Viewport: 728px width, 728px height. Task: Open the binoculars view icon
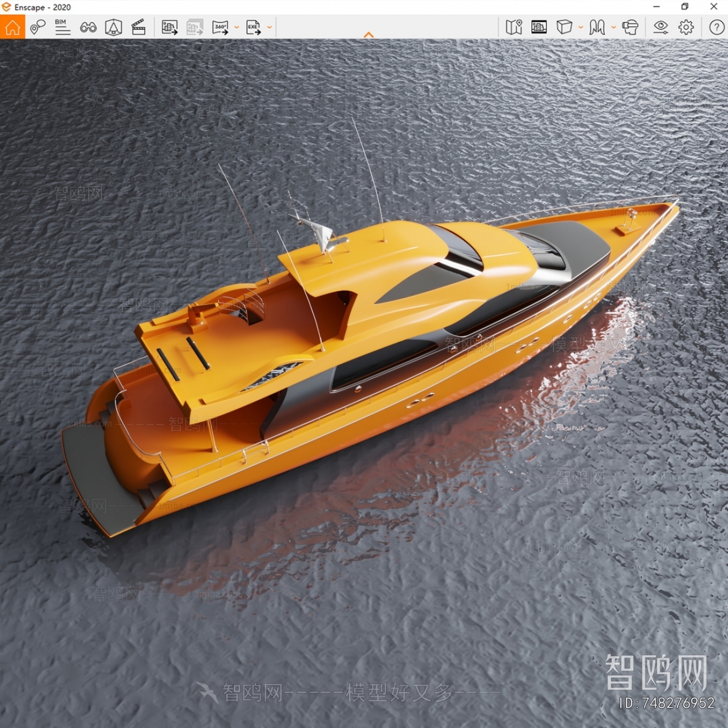[88, 27]
